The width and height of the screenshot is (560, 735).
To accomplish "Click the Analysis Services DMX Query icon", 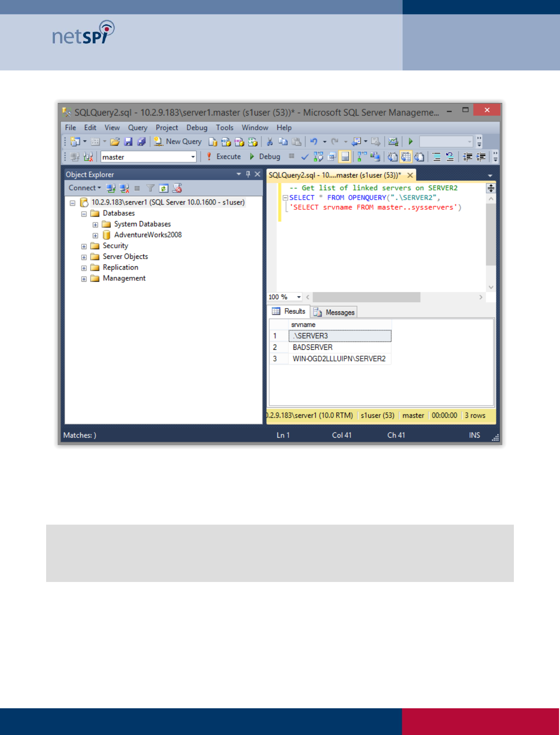I will (x=239, y=142).
